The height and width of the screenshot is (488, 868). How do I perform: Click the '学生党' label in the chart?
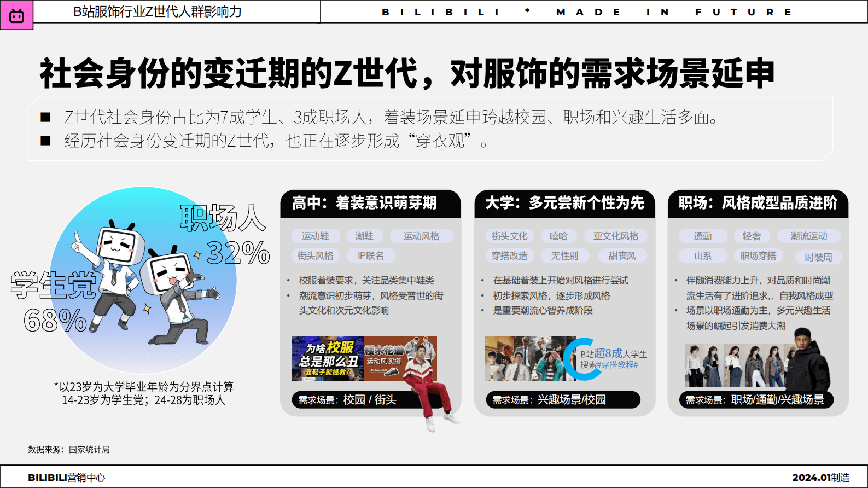click(x=53, y=285)
